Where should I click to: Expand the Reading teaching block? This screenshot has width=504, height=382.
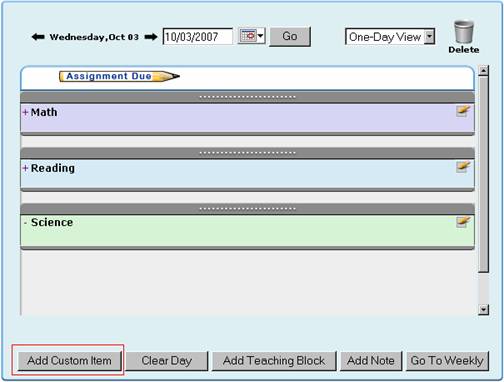tap(25, 168)
